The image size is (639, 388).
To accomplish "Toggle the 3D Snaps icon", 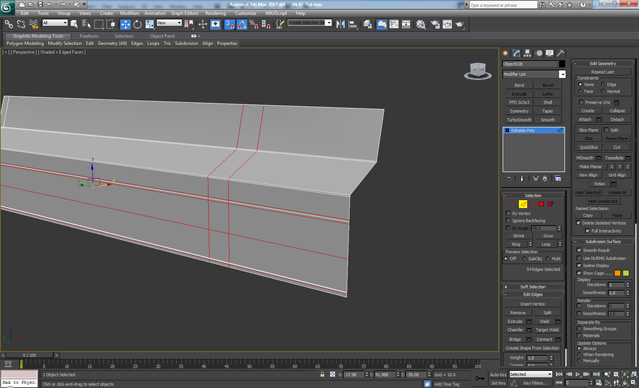I will (x=230, y=24).
